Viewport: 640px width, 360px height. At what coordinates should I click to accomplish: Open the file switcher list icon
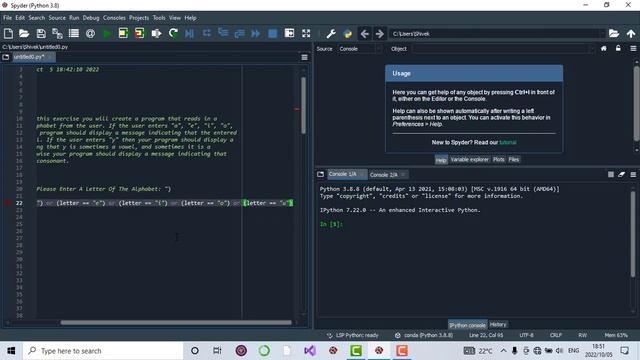point(74,33)
